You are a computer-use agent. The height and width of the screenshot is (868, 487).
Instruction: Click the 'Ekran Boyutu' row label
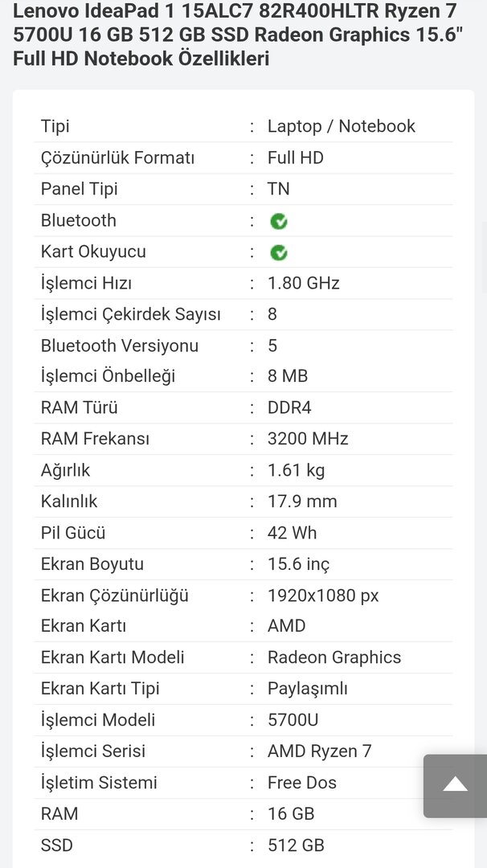[x=92, y=564]
